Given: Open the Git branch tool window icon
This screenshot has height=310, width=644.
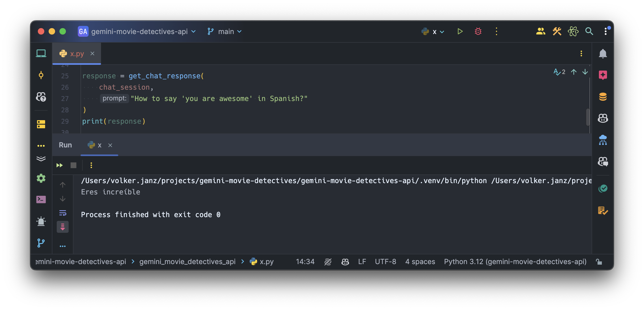Looking at the screenshot, I should [x=41, y=243].
